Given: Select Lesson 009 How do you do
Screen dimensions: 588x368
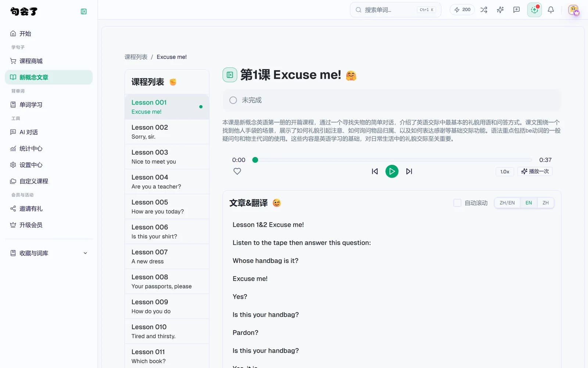Looking at the screenshot, I should tap(167, 307).
